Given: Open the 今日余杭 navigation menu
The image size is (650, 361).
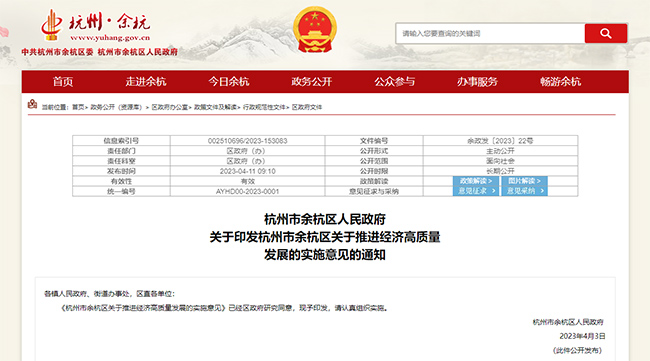Looking at the screenshot, I should [x=228, y=82].
